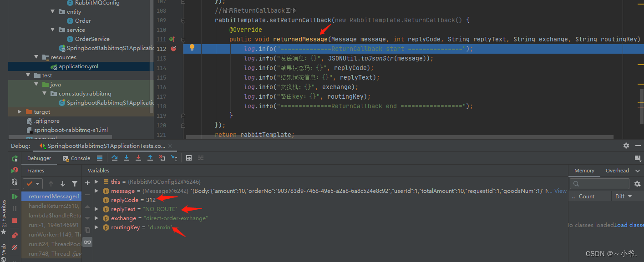Open application.yml file

(78, 66)
